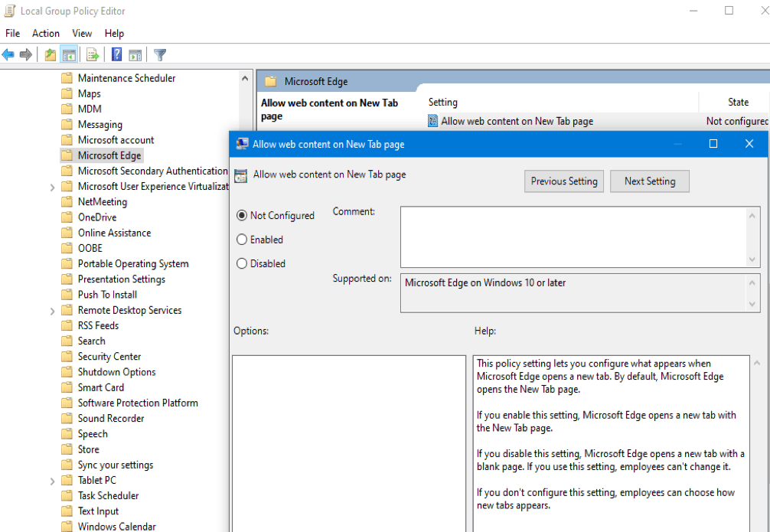Select Presentation Settings in the tree
Screen dimensions: 770x532
(121, 279)
